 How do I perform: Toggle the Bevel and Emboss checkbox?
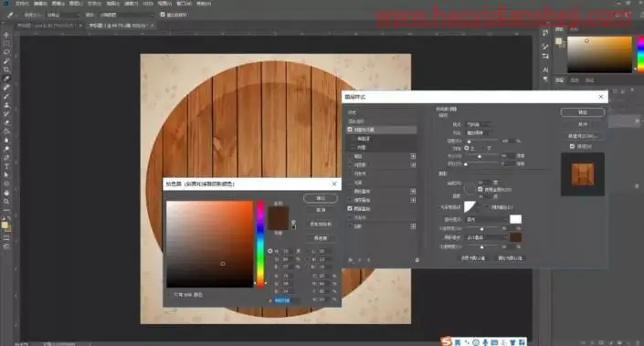pyautogui.click(x=350, y=130)
